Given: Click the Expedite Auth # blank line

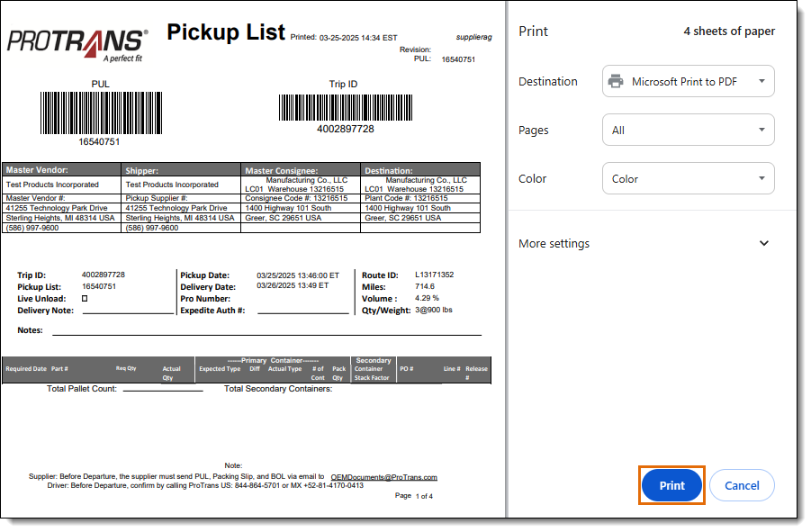Looking at the screenshot, I should point(303,311).
